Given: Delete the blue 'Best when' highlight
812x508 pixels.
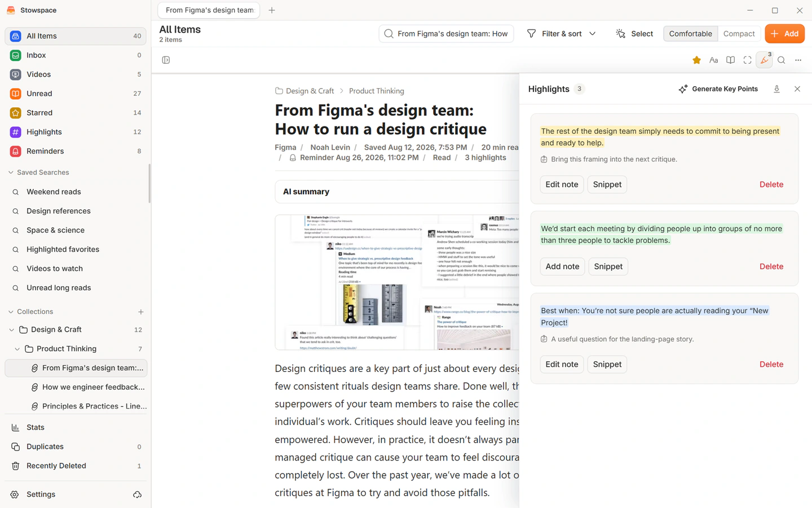Looking at the screenshot, I should tap(771, 365).
